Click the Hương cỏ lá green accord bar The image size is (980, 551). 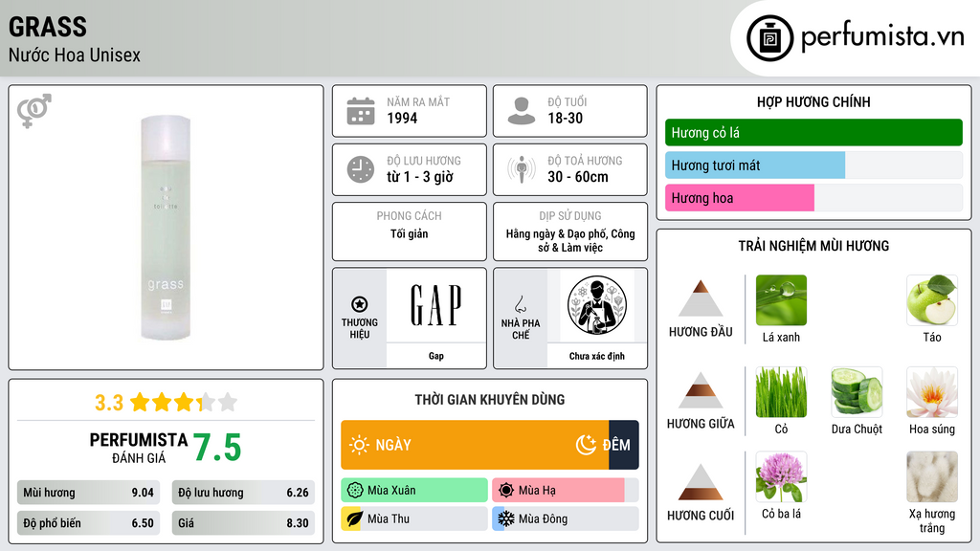click(813, 132)
